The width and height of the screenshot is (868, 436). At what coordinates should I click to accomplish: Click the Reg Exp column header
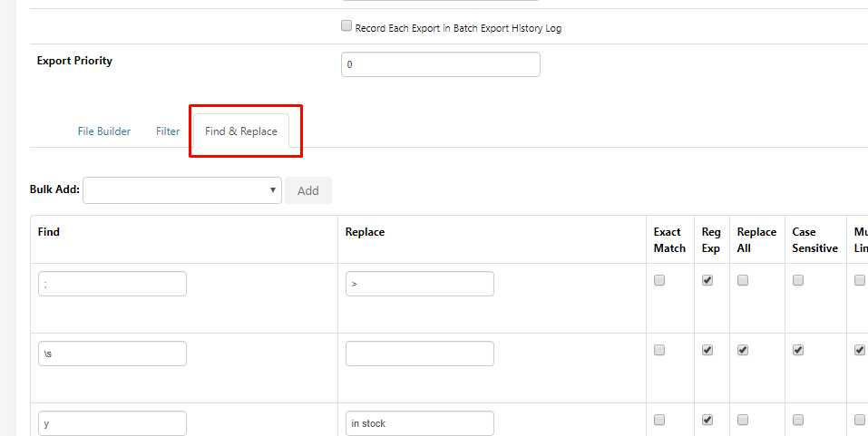(711, 240)
